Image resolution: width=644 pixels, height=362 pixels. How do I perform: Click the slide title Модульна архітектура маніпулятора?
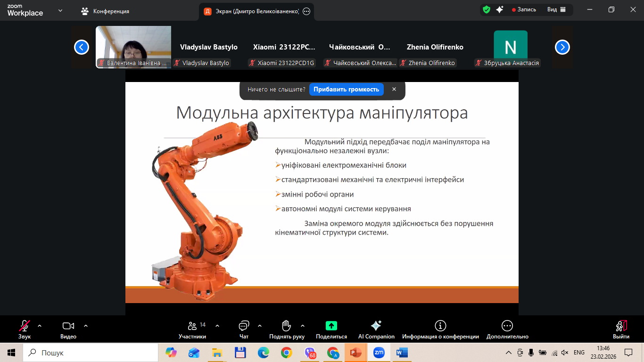coord(322,113)
